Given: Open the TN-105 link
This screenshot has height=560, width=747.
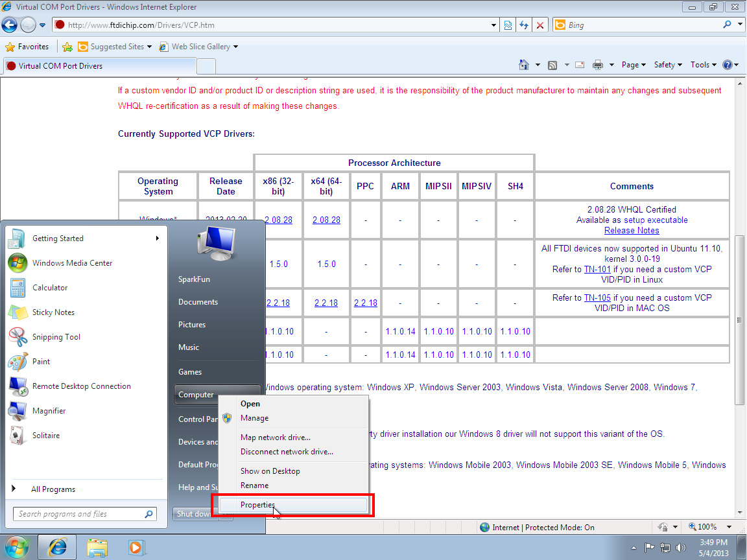Looking at the screenshot, I should 597,297.
